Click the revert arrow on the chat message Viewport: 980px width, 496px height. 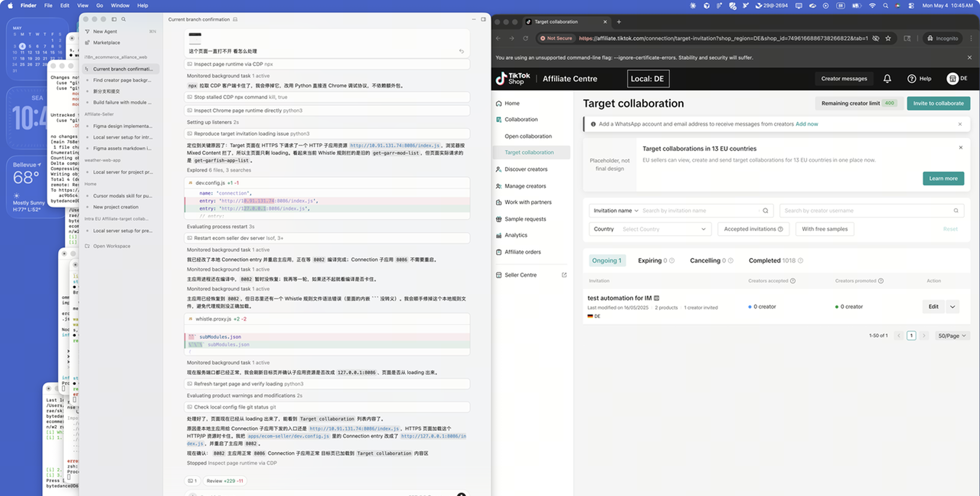tap(461, 51)
